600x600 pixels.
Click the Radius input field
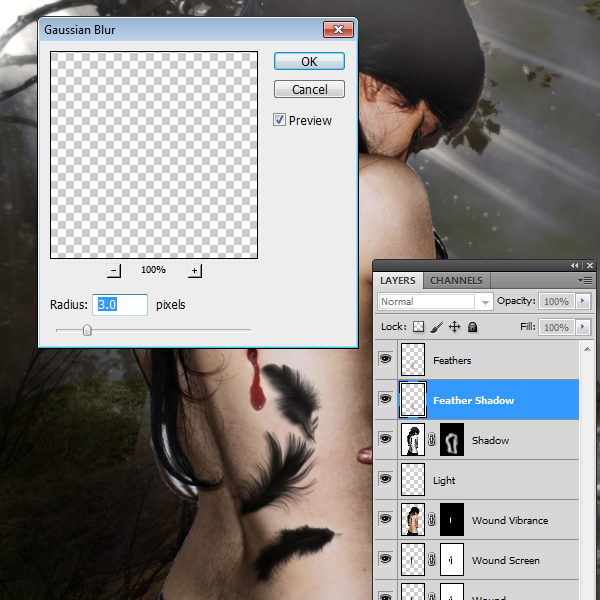pos(120,305)
